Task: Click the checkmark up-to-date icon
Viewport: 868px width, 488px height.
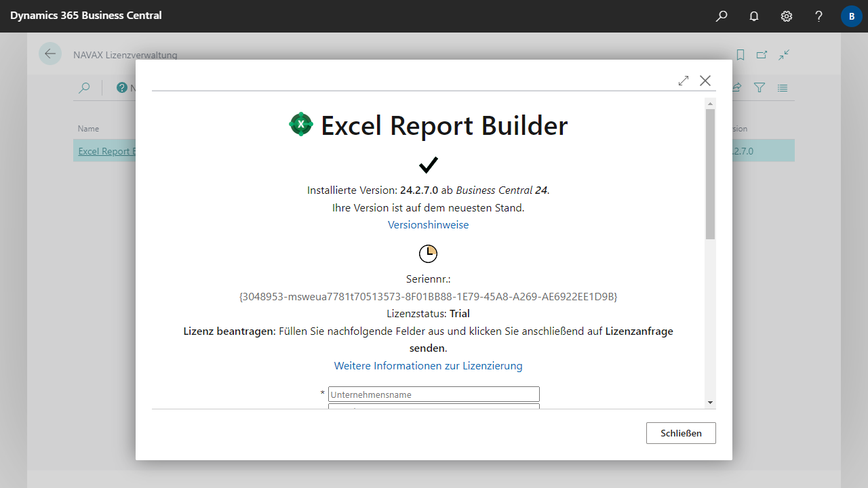Action: click(x=428, y=165)
